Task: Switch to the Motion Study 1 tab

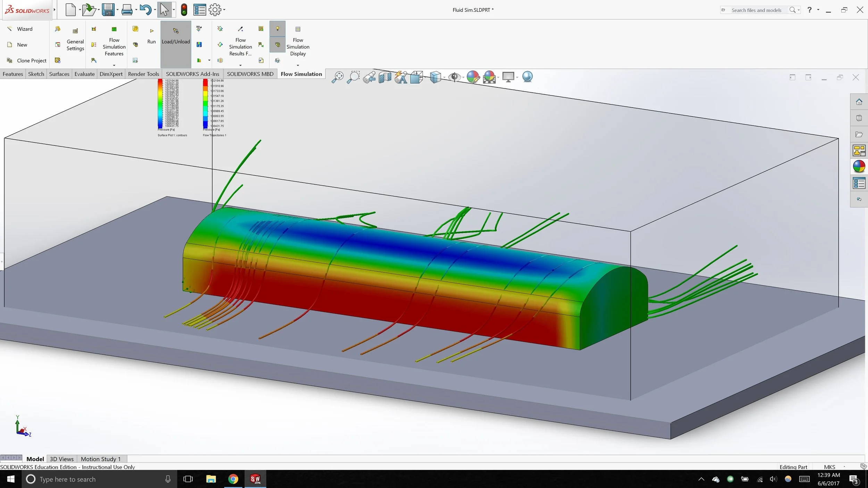Action: 101,459
